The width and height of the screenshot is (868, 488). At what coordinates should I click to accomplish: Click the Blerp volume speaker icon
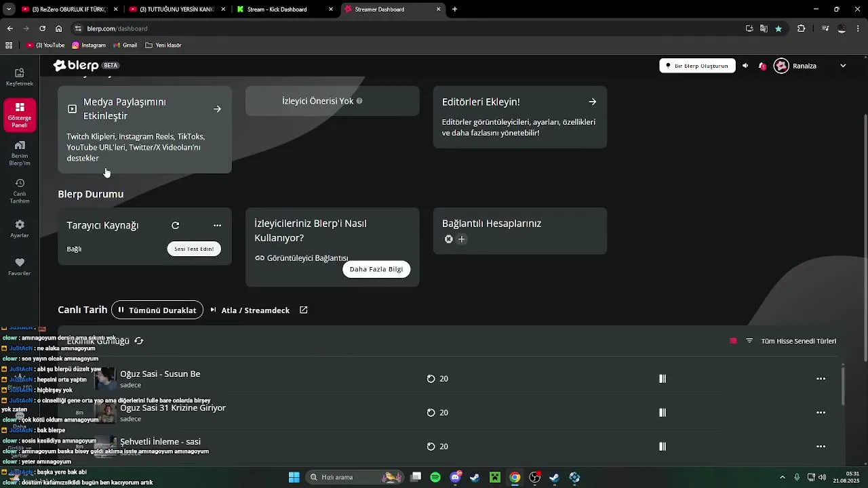click(745, 66)
